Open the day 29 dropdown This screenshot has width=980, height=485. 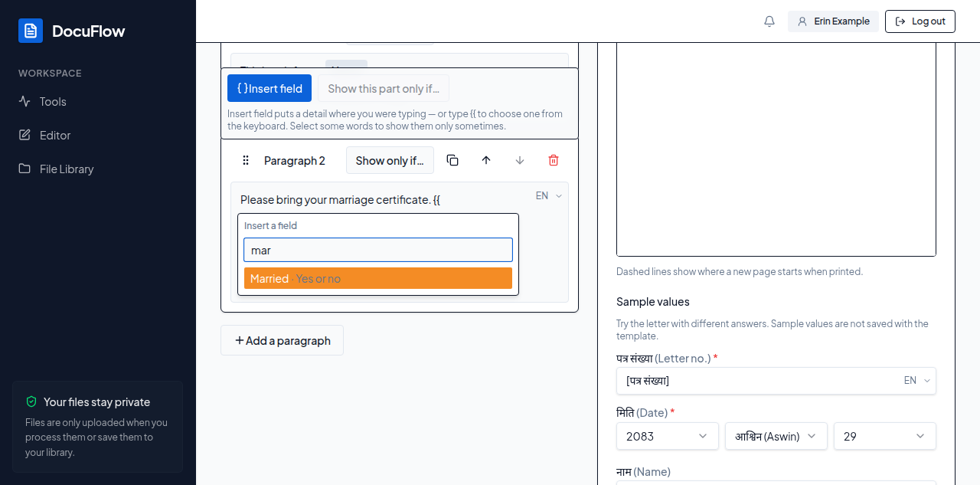(x=885, y=436)
